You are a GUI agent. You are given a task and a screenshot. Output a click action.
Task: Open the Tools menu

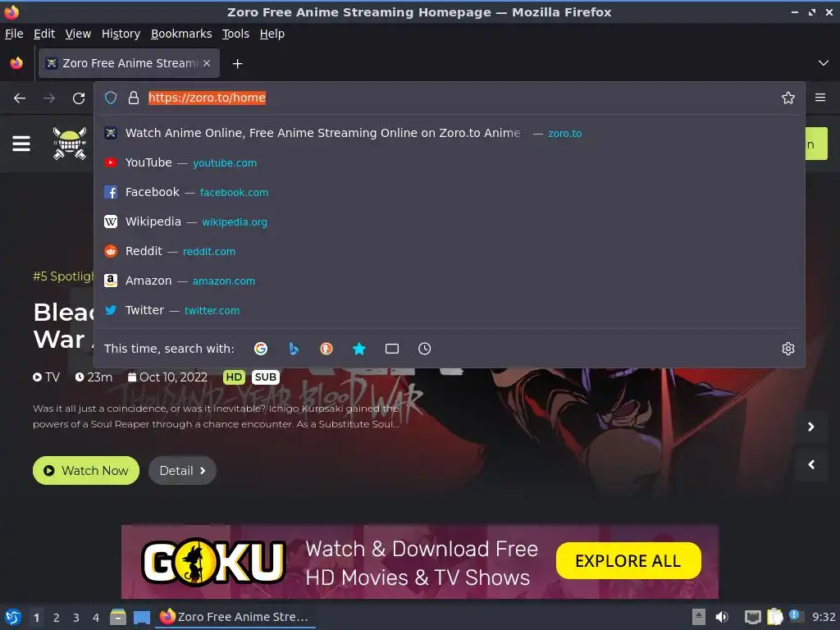pos(235,34)
